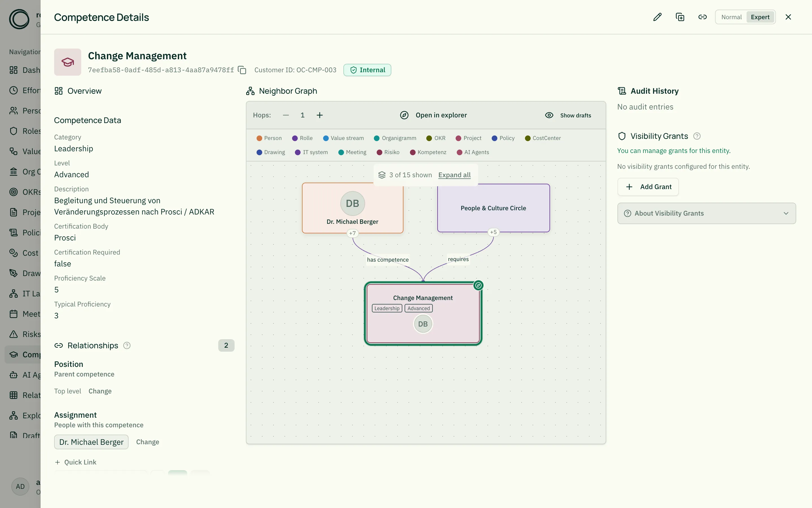Open the OKRs target icon in sidebar
The image size is (812, 508).
[14, 192]
